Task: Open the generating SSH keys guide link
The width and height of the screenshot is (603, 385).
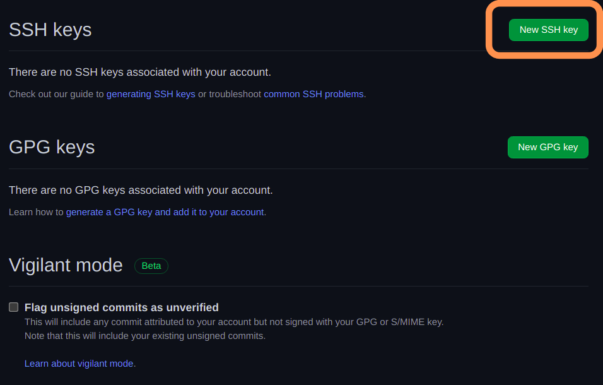Action: pyautogui.click(x=151, y=94)
